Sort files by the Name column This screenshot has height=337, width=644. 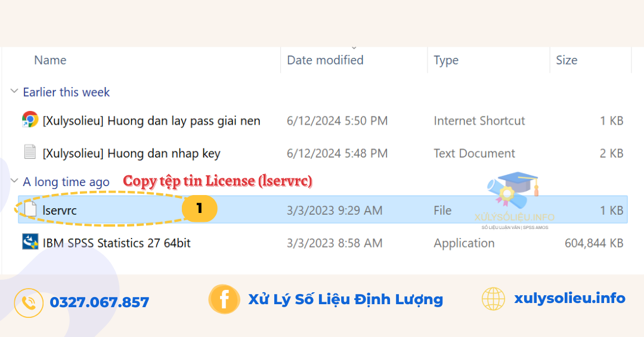pos(50,60)
